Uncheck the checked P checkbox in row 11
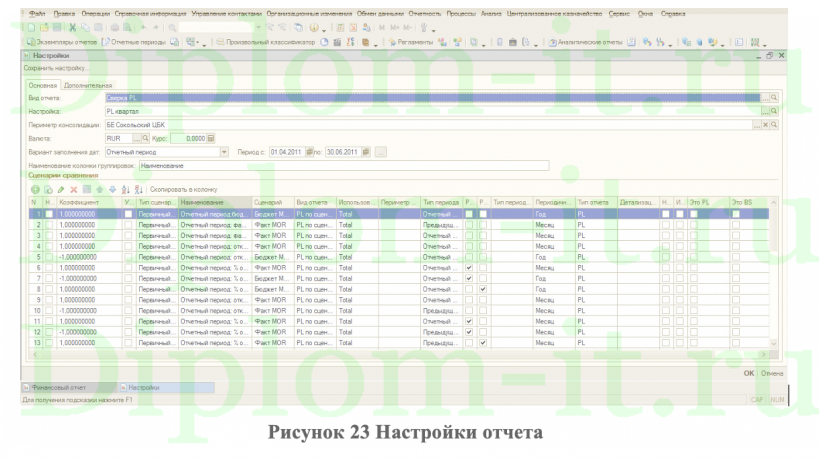Screen dimensions: 819x460 [469, 321]
